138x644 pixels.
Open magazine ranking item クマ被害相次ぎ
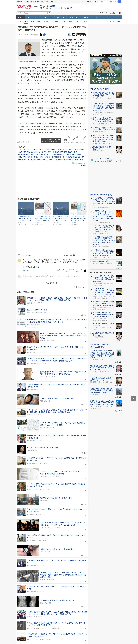[104, 241]
